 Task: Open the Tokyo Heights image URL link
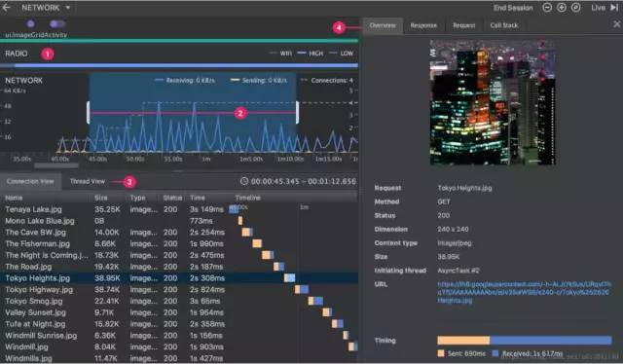524,292
